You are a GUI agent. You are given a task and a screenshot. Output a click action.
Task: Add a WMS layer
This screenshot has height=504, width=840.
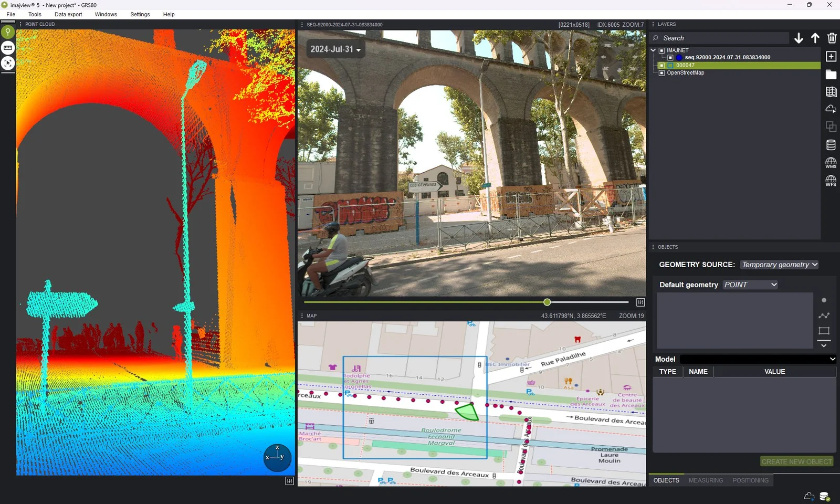pos(831,163)
